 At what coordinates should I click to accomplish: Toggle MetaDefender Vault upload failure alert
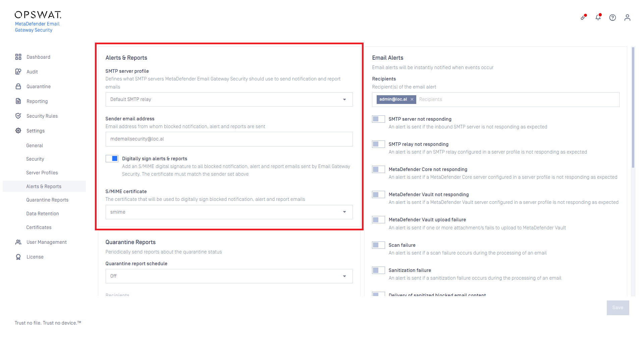(378, 220)
